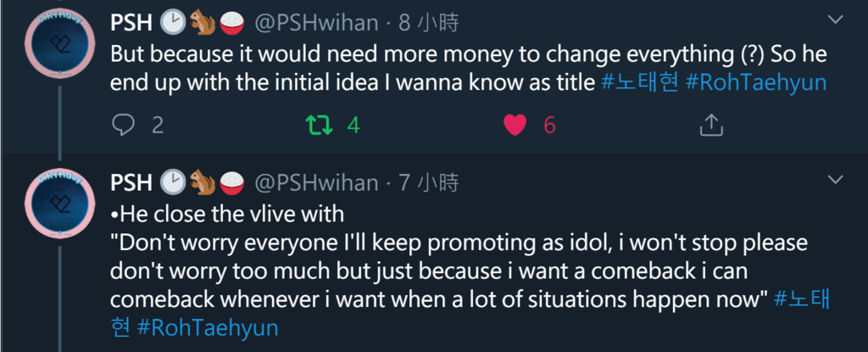Open the 7 小時 timestamp link
The height and width of the screenshot is (352, 868).
point(429,182)
